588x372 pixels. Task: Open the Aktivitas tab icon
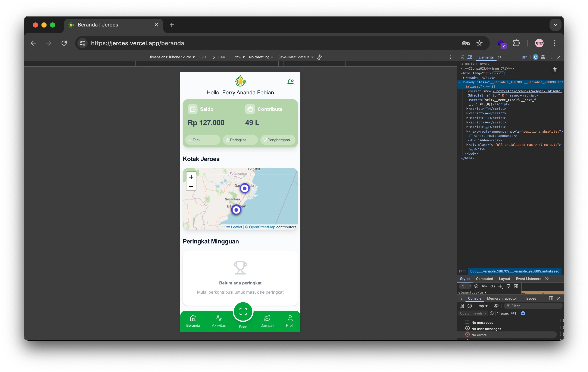point(219,318)
